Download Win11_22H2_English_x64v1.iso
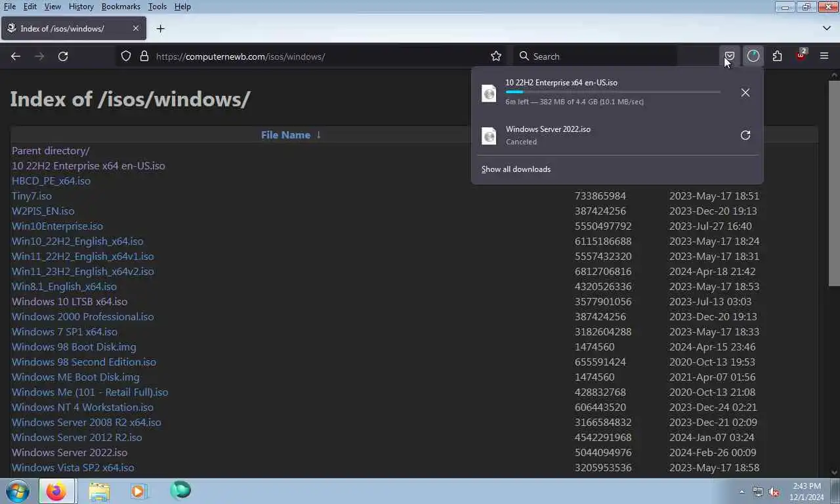This screenshot has height=504, width=840. (83, 256)
